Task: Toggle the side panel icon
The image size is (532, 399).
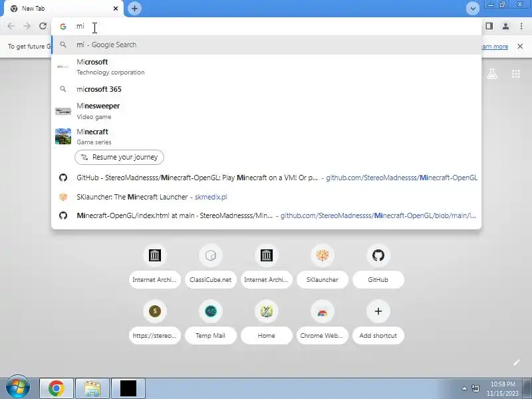Action: point(489,26)
